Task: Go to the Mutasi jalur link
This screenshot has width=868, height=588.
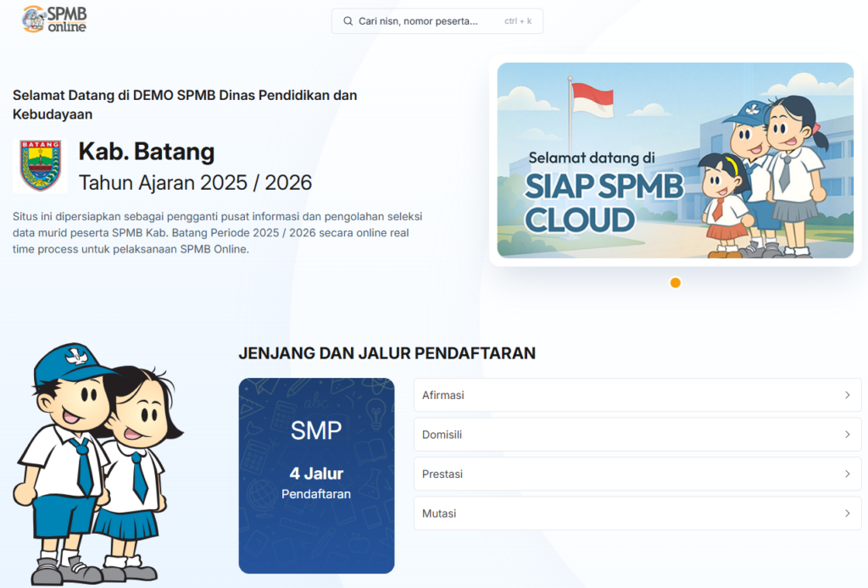Action: coord(627,513)
